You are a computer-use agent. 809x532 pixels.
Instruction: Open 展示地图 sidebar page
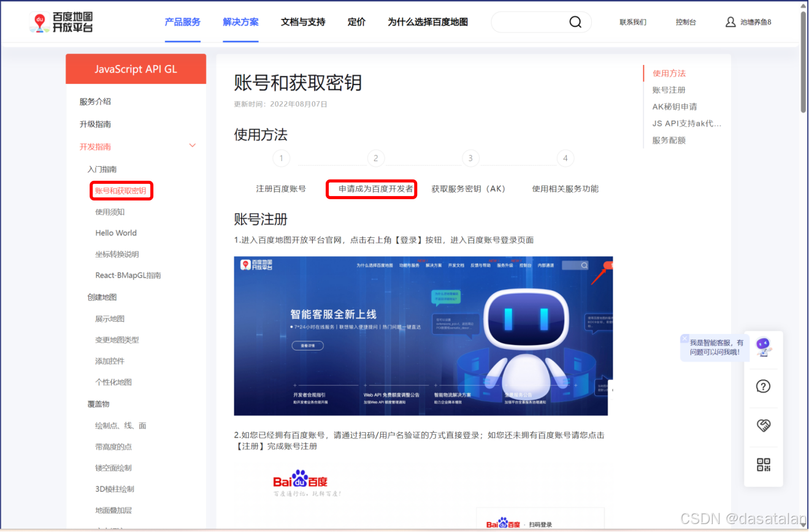110,319
